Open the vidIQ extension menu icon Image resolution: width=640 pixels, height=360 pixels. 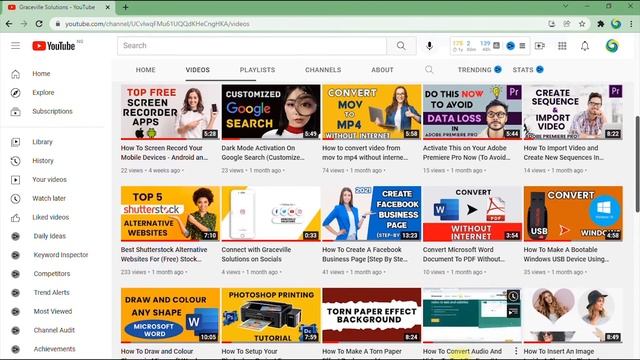point(522,46)
